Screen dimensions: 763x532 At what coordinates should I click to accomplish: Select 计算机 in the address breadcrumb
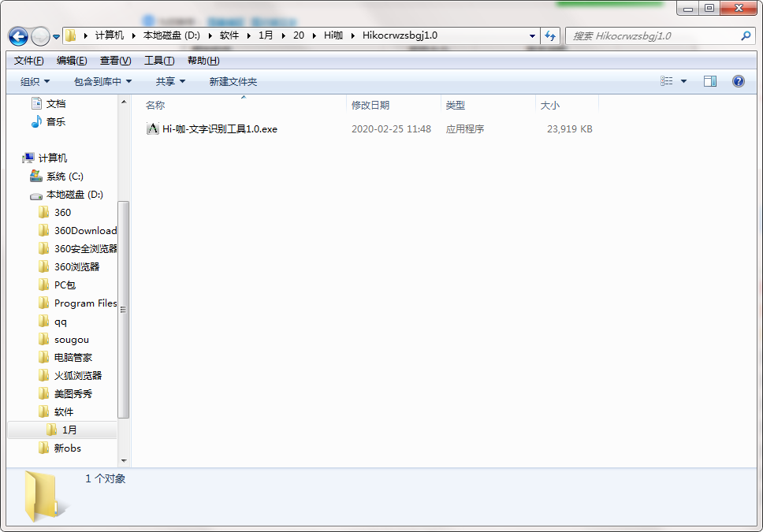pos(110,35)
